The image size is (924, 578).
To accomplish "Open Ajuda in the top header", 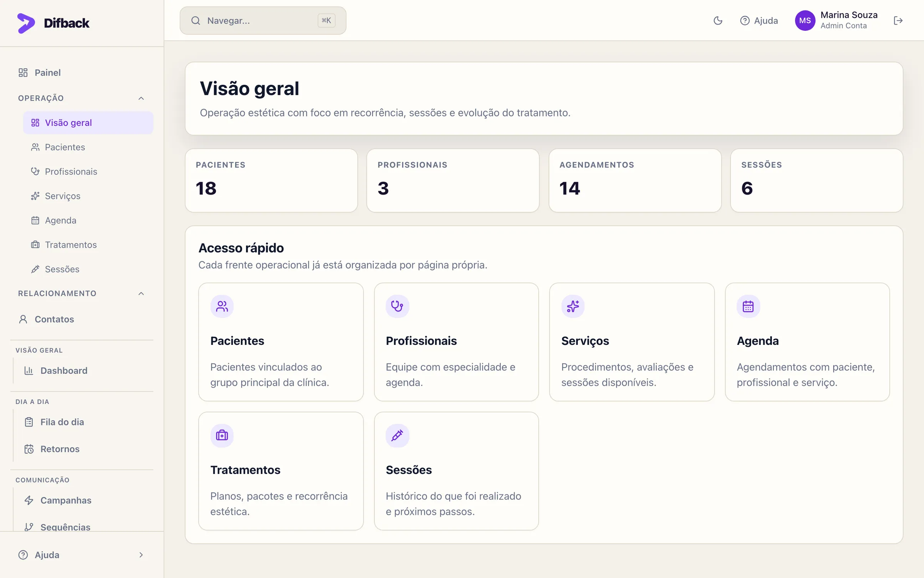I will (x=759, y=20).
